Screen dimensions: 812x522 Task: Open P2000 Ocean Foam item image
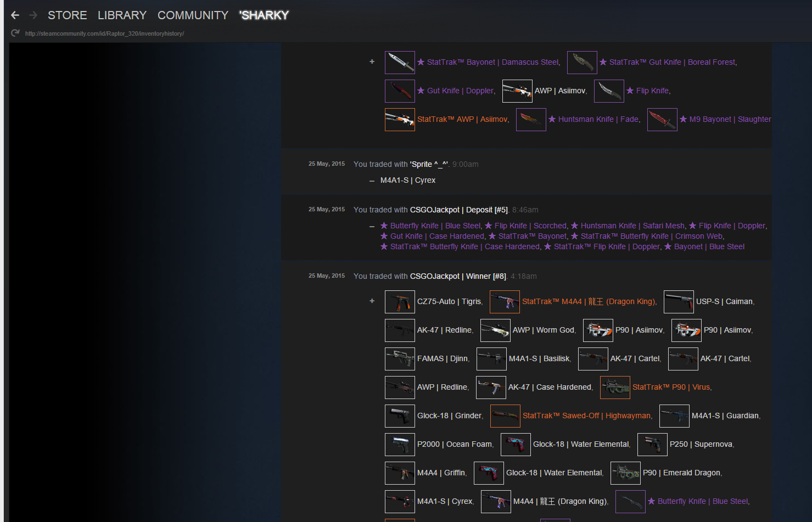(x=400, y=445)
